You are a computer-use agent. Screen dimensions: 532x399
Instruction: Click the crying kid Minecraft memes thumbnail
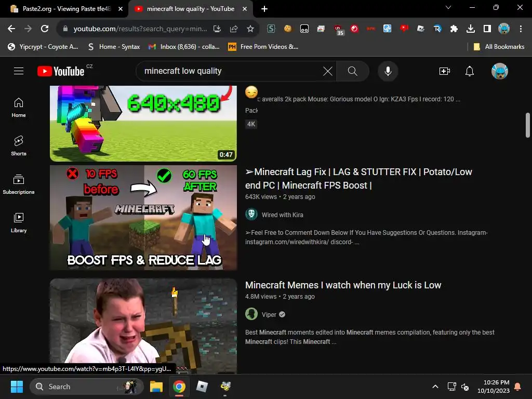tap(143, 326)
